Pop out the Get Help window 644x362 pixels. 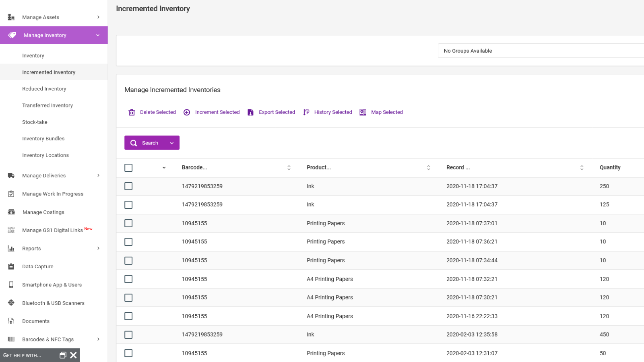63,355
